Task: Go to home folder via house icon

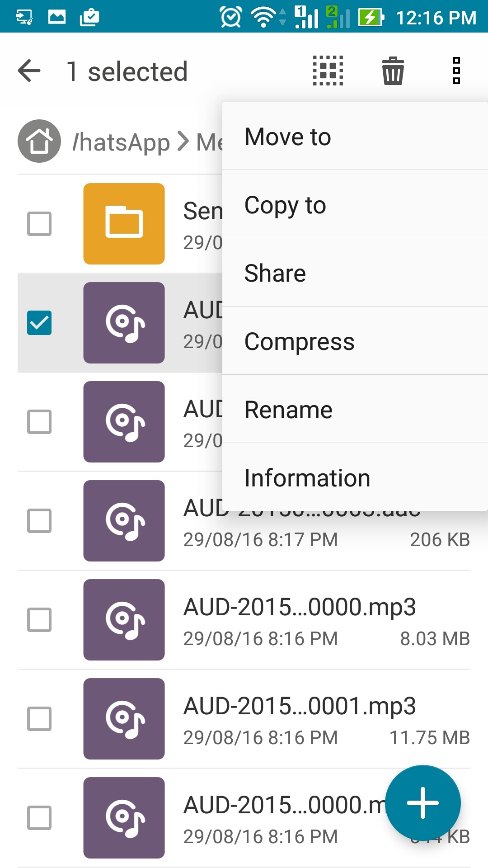Action: point(39,141)
